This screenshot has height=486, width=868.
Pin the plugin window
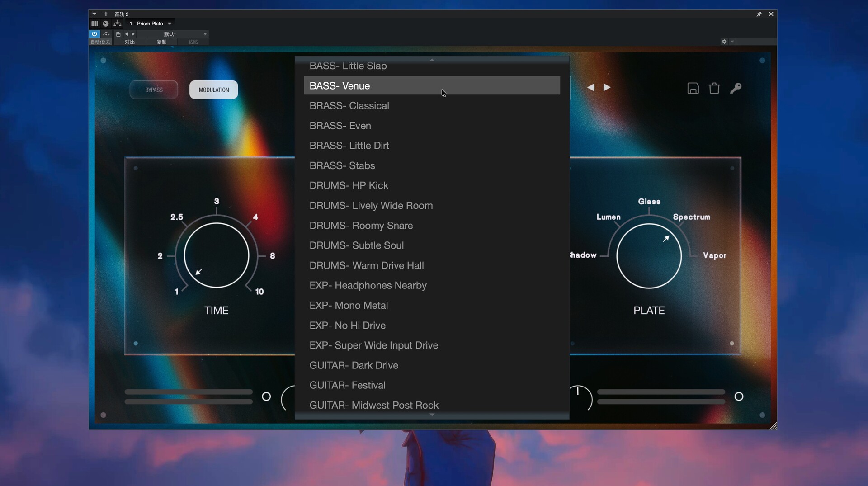point(759,14)
